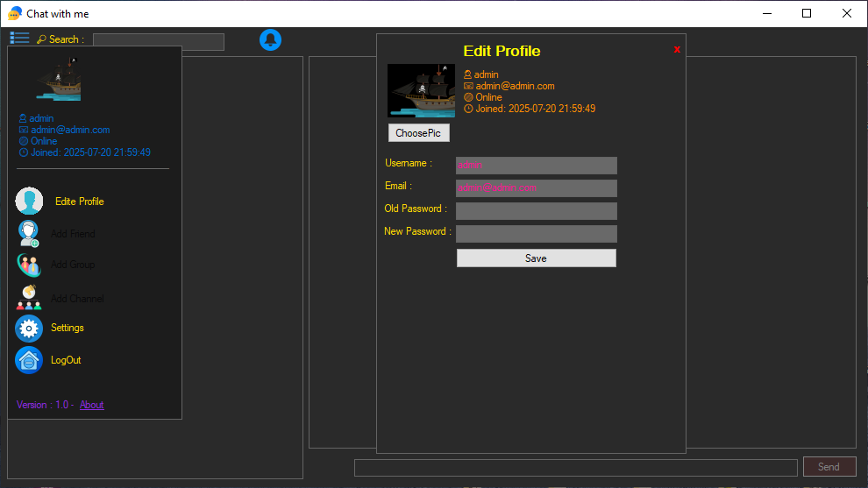Click the Add Group icon
This screenshot has width=868, height=488.
click(29, 265)
